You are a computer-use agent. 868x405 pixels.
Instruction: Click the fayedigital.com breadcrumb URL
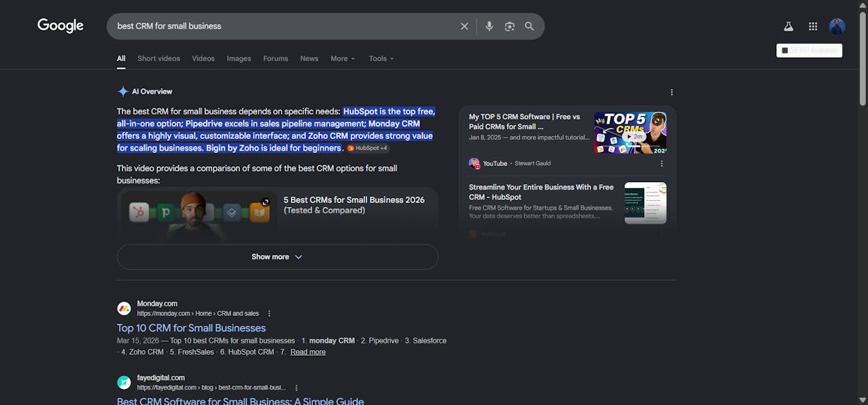(x=211, y=388)
